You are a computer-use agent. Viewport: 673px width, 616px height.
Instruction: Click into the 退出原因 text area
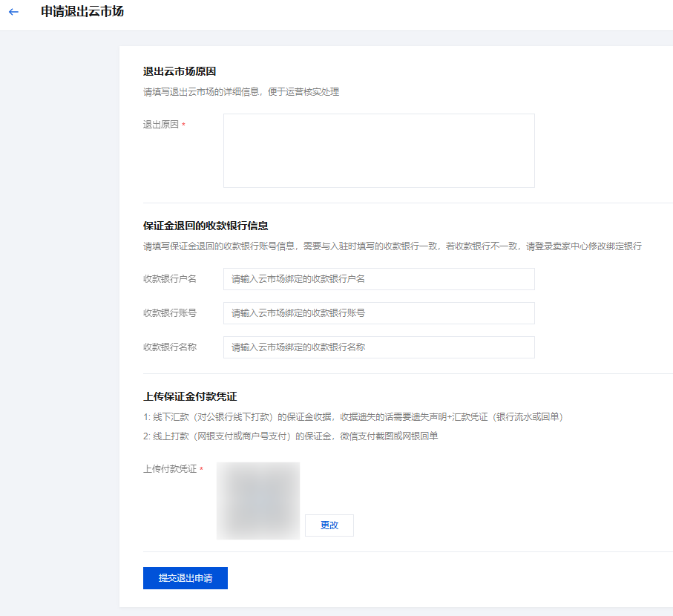(379, 151)
